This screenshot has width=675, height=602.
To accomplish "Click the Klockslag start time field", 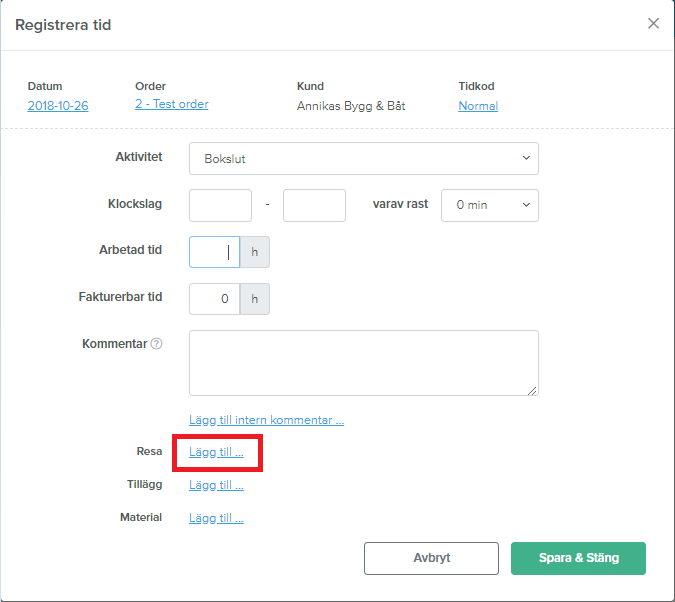I will [x=220, y=205].
